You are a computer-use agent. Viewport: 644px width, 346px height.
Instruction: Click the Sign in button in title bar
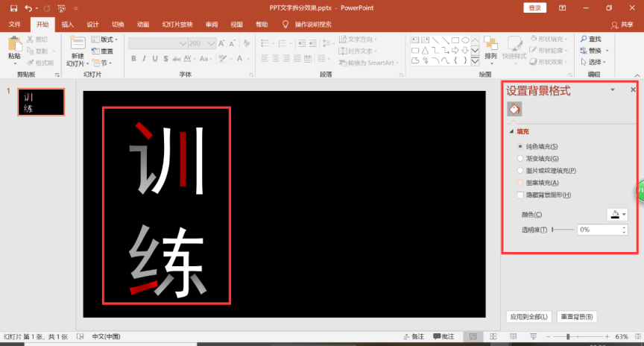pos(534,7)
